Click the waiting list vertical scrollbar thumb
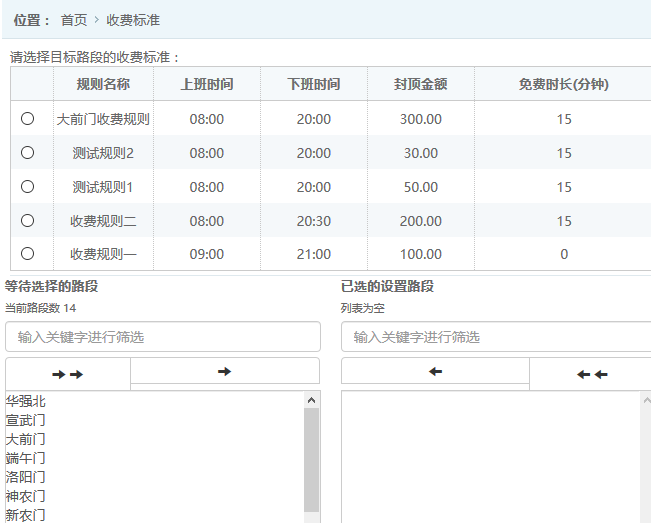Screen dimensions: 651x523 [x=312, y=460]
